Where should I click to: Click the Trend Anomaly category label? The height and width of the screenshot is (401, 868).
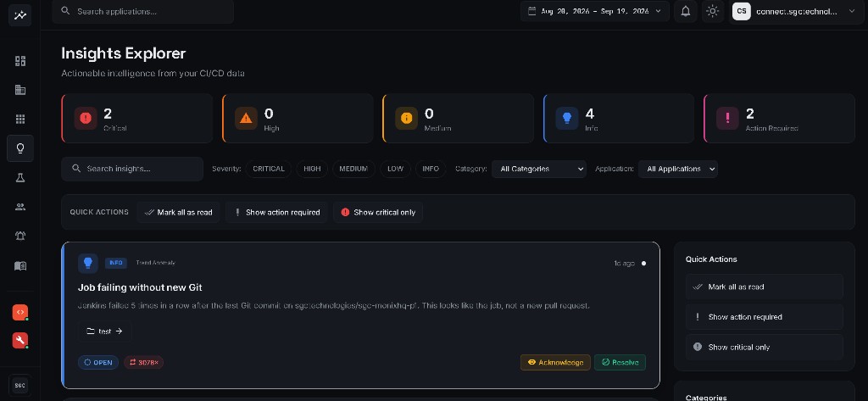tap(156, 263)
